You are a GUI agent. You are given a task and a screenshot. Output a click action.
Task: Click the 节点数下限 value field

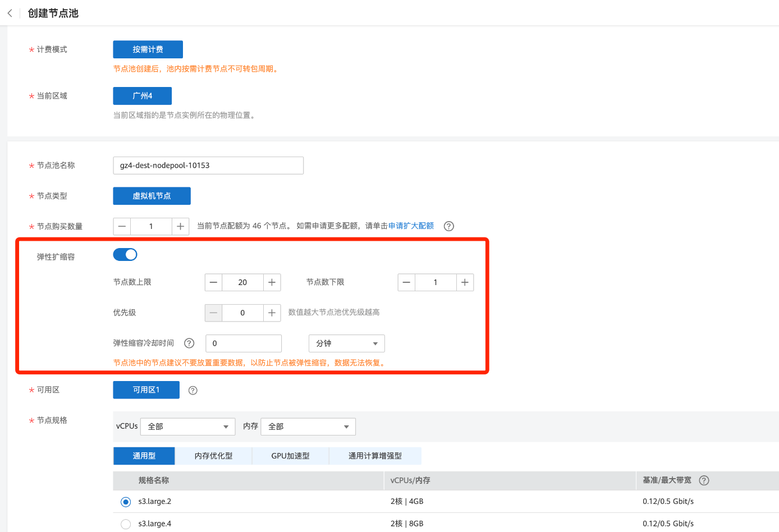[x=436, y=282]
